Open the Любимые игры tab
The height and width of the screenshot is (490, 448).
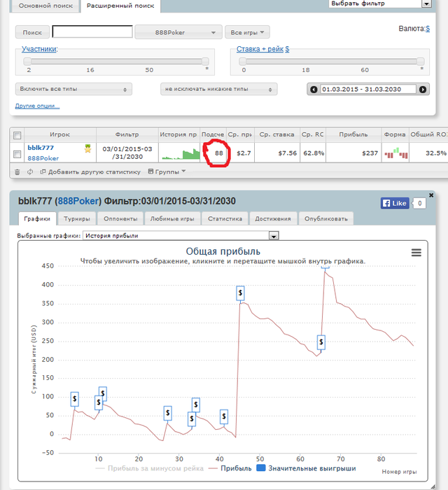coord(172,218)
